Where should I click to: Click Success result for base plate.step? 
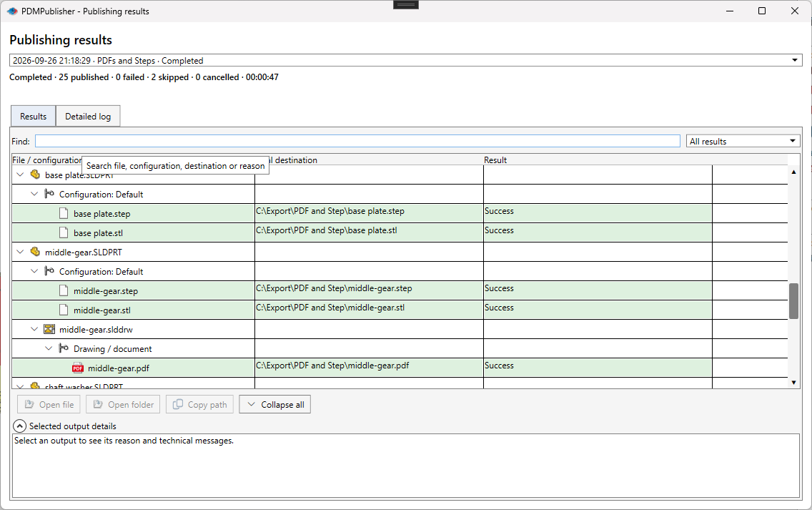[x=499, y=211]
